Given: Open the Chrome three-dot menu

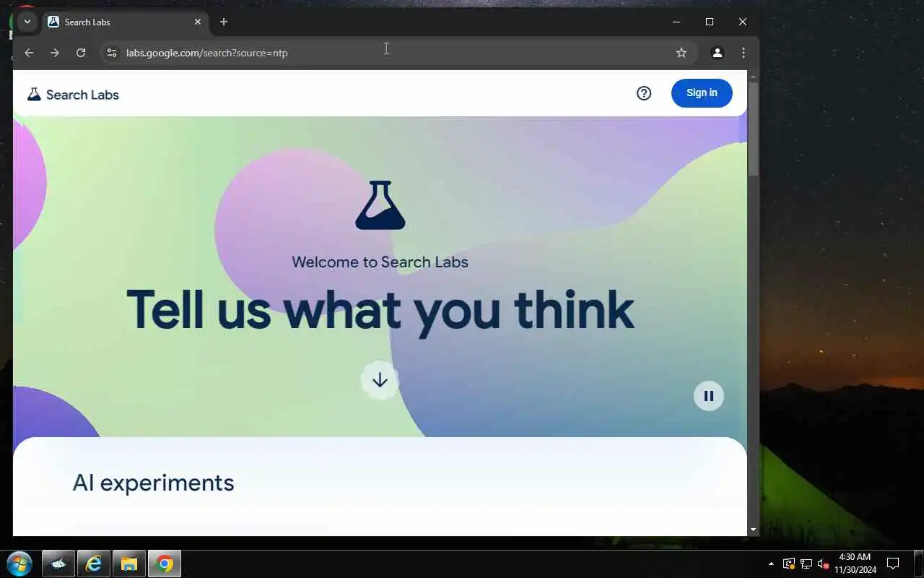Looking at the screenshot, I should (x=744, y=53).
